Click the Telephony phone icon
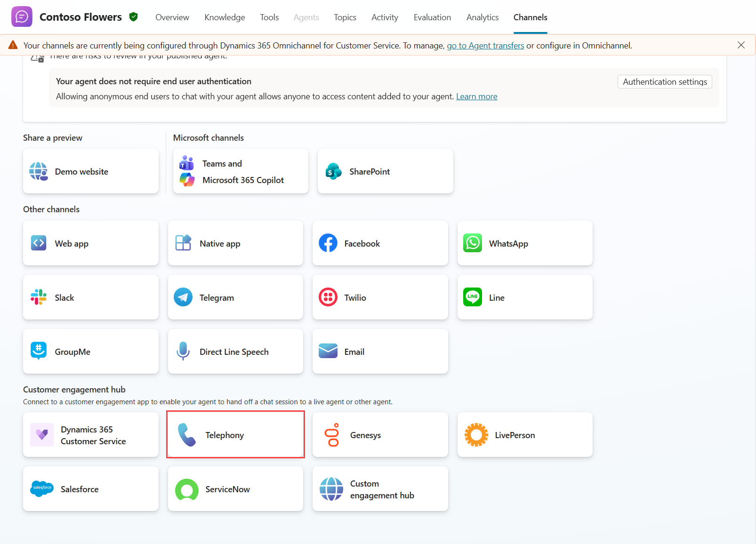 (187, 435)
